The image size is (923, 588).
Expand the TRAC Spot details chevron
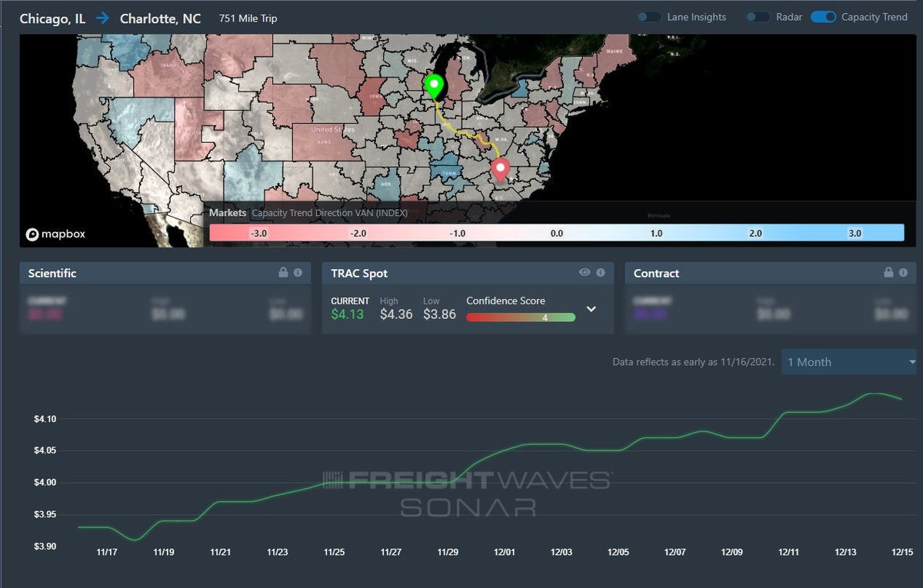pos(591,309)
